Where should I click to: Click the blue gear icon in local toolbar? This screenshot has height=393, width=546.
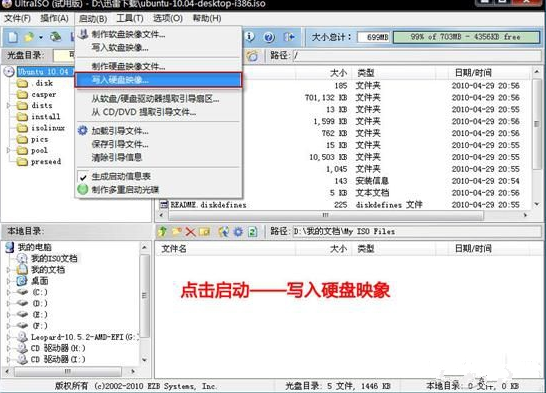(239, 231)
